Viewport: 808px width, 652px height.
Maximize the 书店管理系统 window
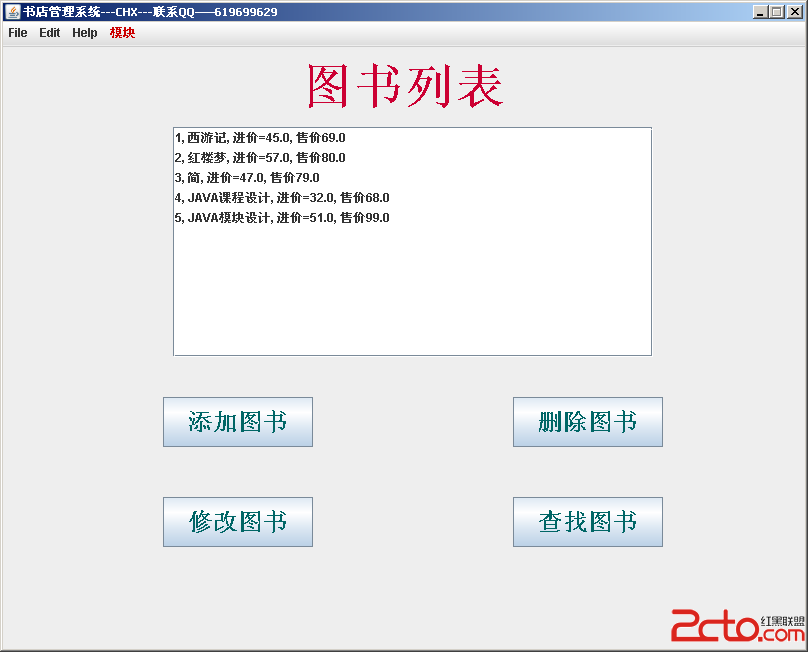coord(777,11)
